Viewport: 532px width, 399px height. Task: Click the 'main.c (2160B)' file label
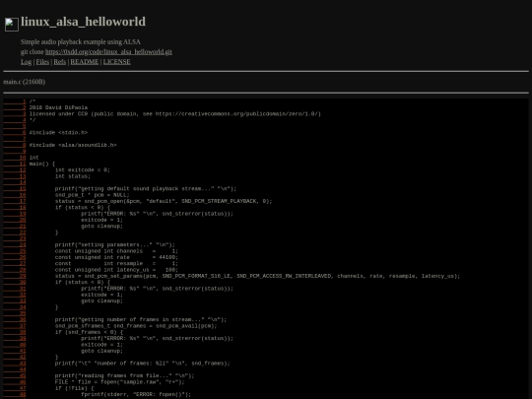pos(24,82)
